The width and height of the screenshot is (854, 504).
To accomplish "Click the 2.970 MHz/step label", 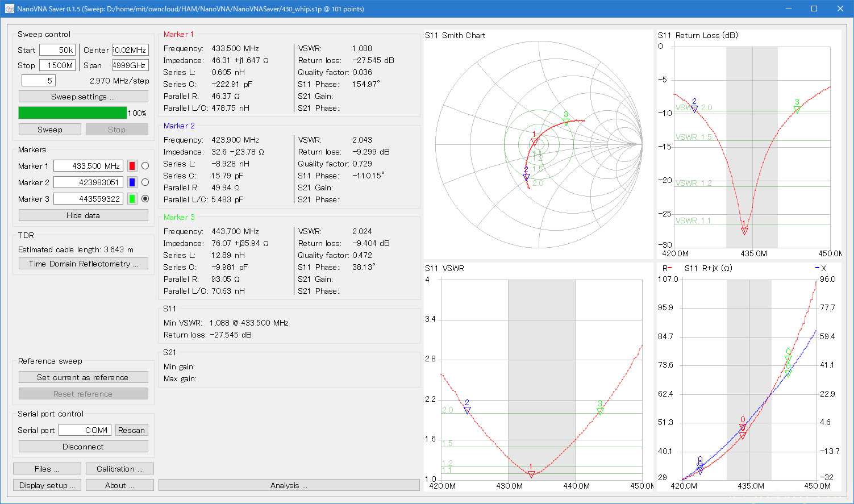I will [119, 81].
